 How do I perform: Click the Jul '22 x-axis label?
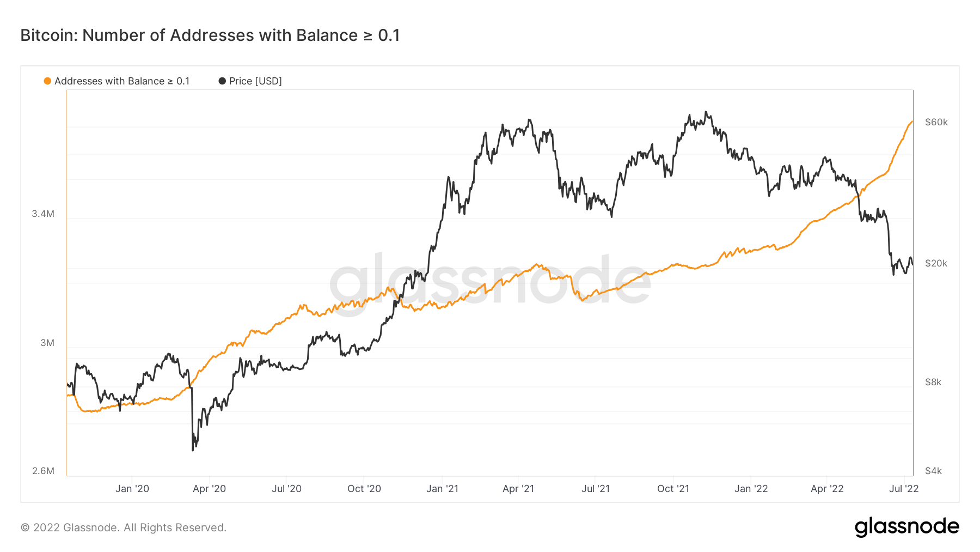click(x=904, y=489)
